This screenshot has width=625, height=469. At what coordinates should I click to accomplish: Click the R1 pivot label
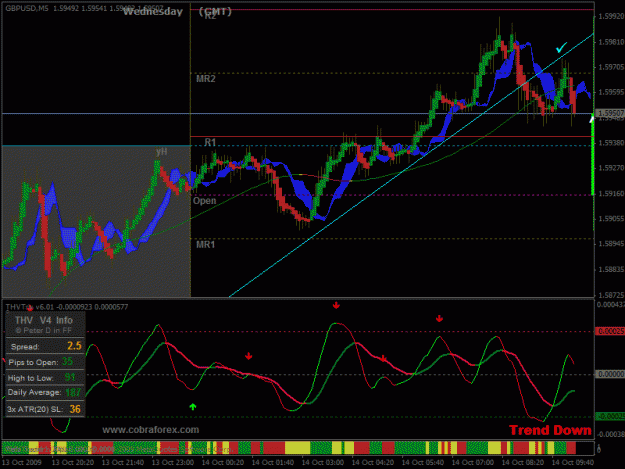pyautogui.click(x=210, y=142)
